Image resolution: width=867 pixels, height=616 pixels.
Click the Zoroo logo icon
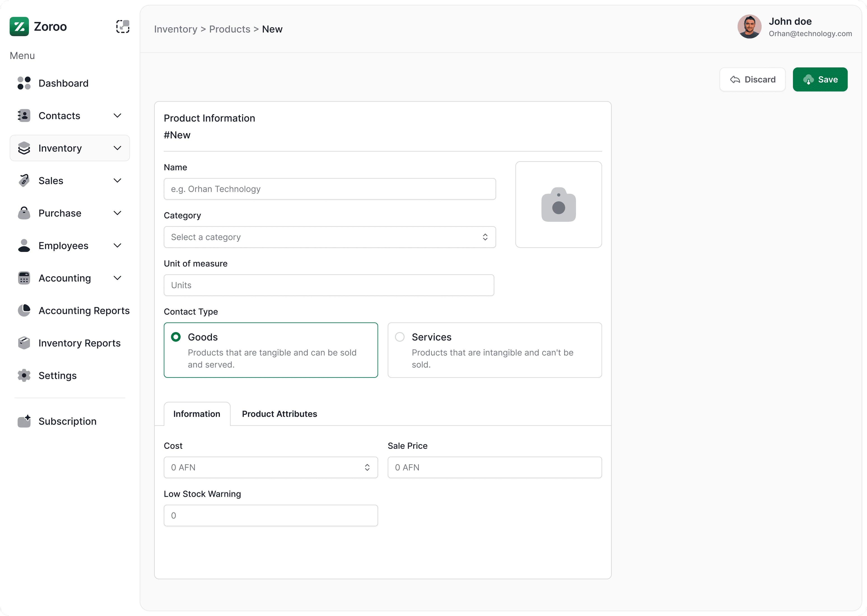pos(19,26)
